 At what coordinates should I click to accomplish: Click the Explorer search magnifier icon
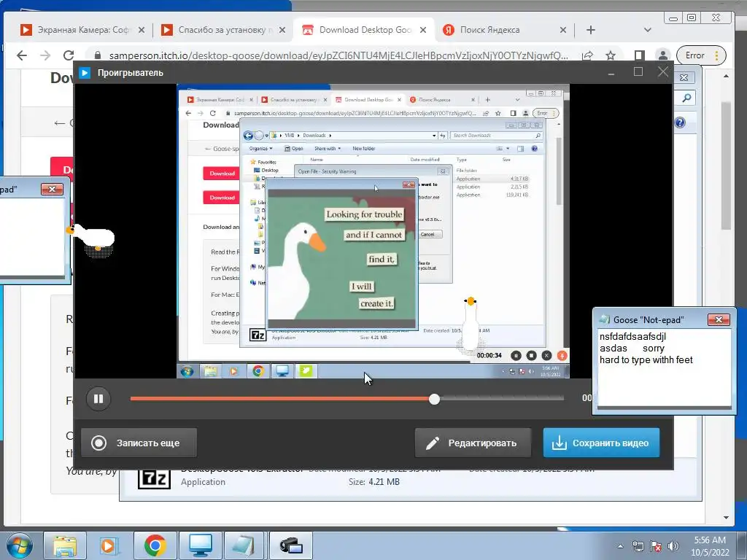click(x=686, y=98)
